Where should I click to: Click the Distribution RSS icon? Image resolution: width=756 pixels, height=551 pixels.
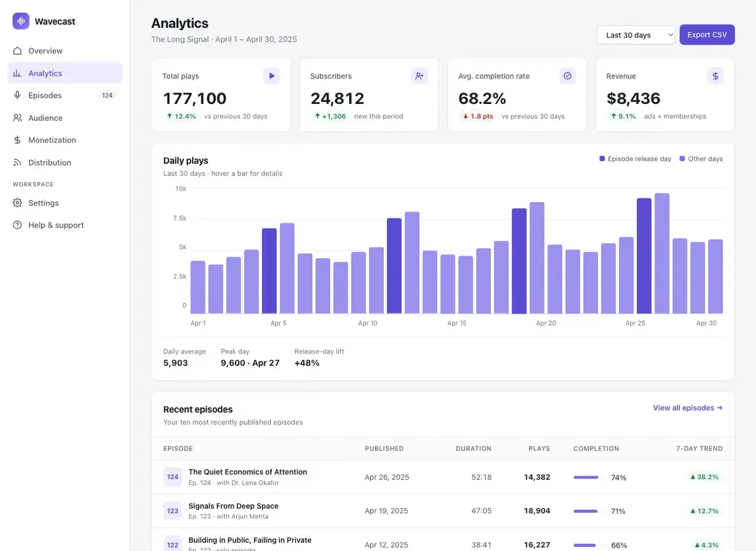[x=18, y=162]
